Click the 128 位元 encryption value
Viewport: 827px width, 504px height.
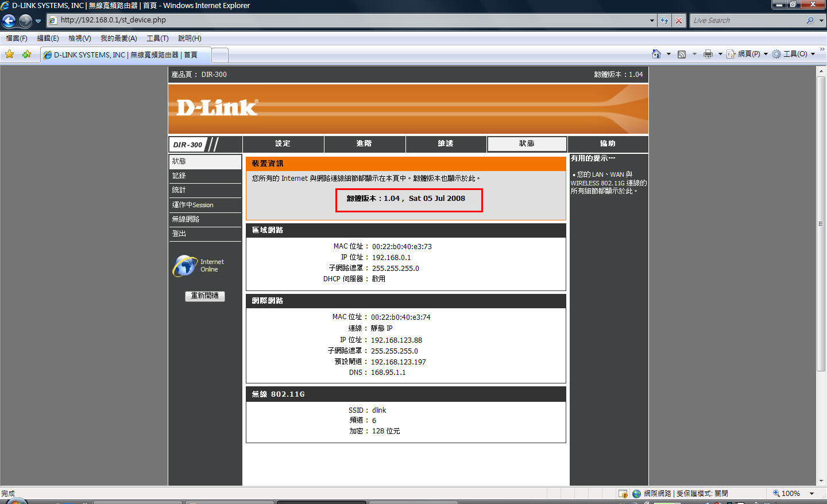click(386, 431)
